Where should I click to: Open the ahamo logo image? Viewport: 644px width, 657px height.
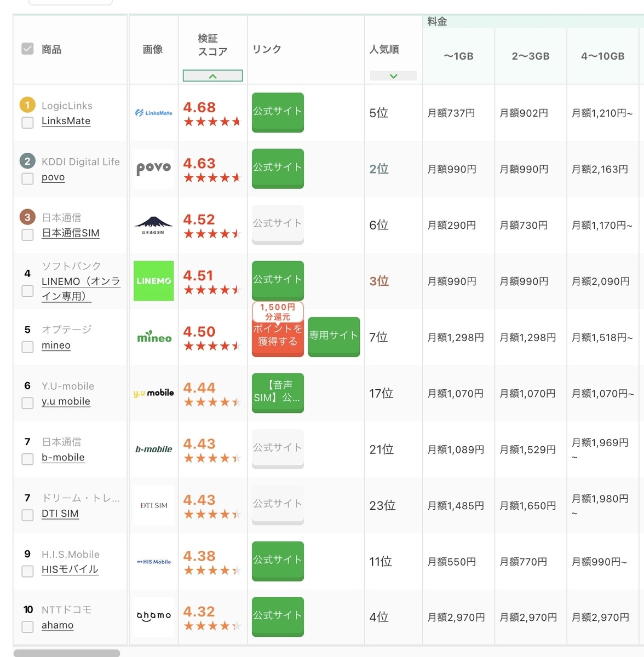pos(153,616)
